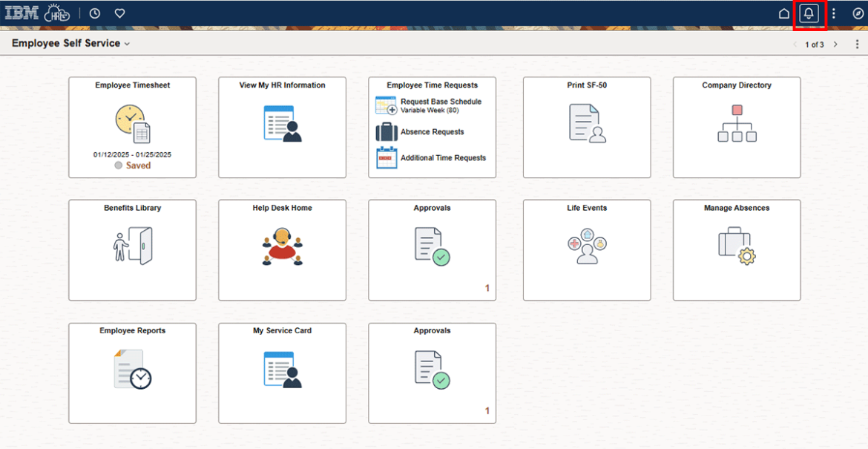The image size is (868, 449).
Task: Open Favorites heart icon
Action: click(119, 13)
